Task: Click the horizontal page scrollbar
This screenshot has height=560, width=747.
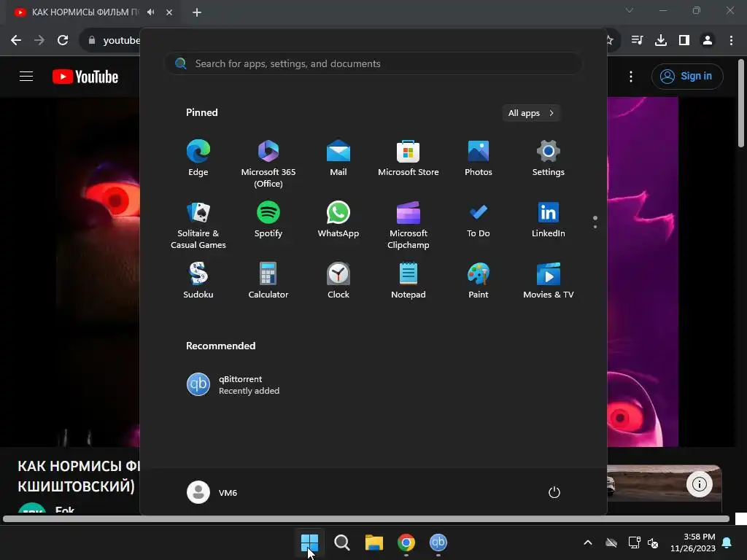Action: click(x=366, y=519)
